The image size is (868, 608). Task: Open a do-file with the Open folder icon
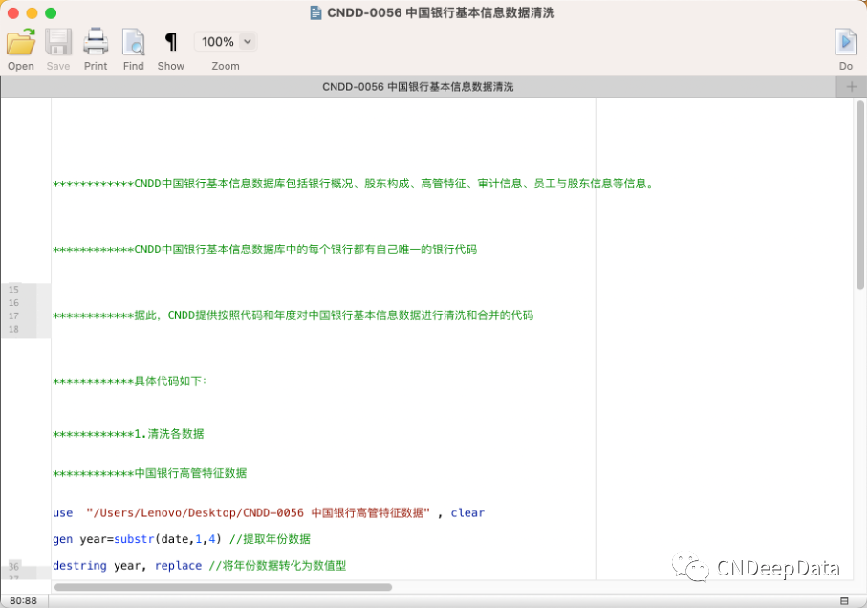click(21, 42)
